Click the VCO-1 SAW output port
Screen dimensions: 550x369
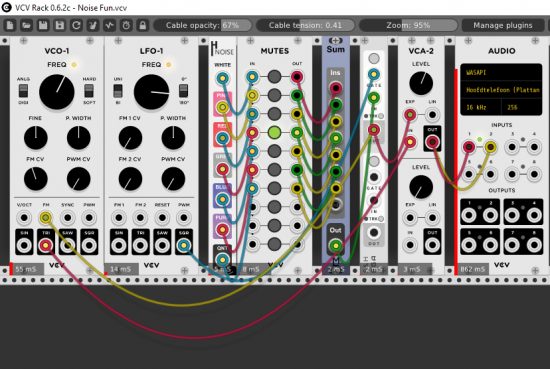point(67,245)
